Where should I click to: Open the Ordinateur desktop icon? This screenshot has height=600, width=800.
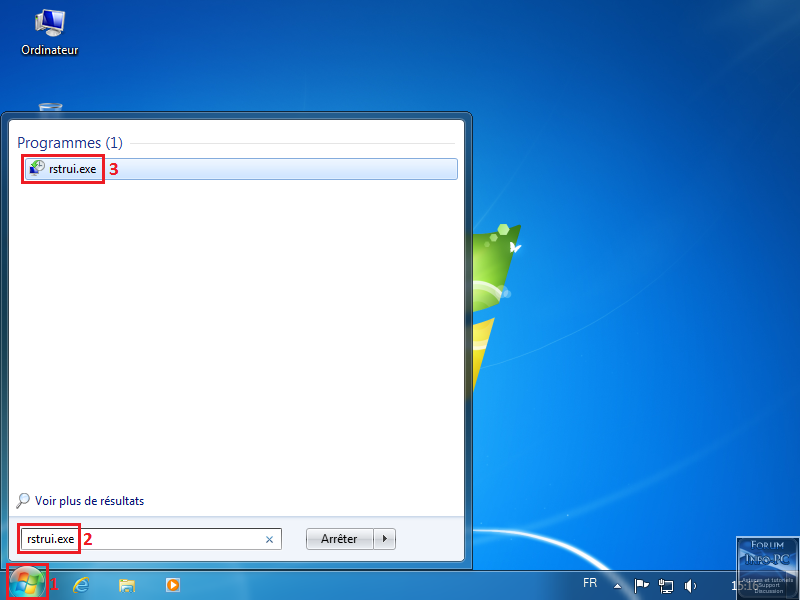49,30
